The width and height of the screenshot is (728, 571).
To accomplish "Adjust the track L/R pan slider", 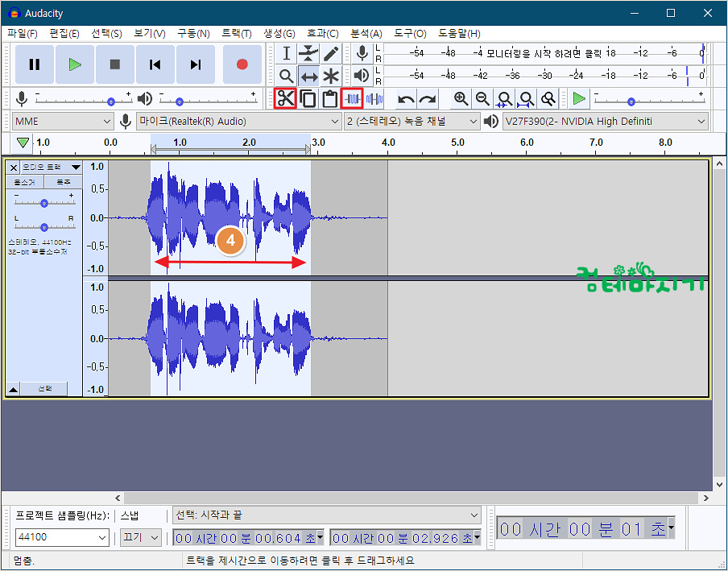I will (44, 226).
